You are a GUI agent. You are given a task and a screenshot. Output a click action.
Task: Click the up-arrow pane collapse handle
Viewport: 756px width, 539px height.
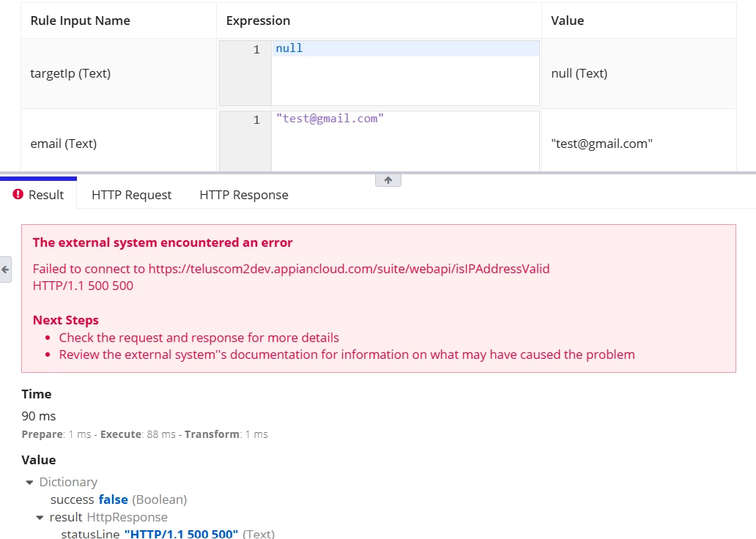[x=388, y=180]
